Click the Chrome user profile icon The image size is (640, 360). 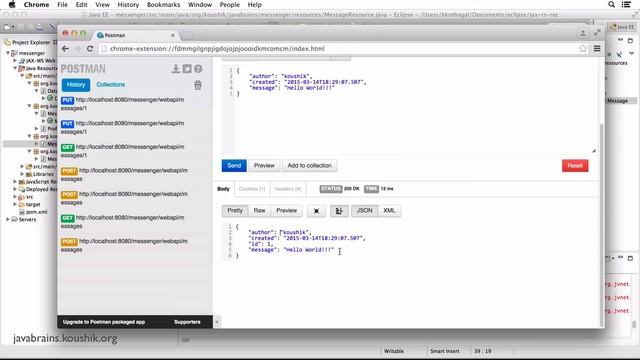583,33
